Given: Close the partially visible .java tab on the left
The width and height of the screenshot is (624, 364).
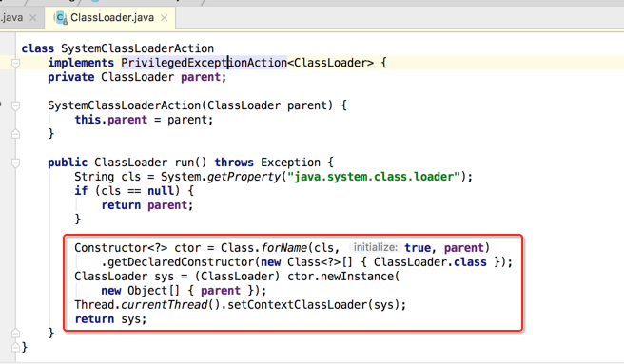Looking at the screenshot, I should coord(33,18).
